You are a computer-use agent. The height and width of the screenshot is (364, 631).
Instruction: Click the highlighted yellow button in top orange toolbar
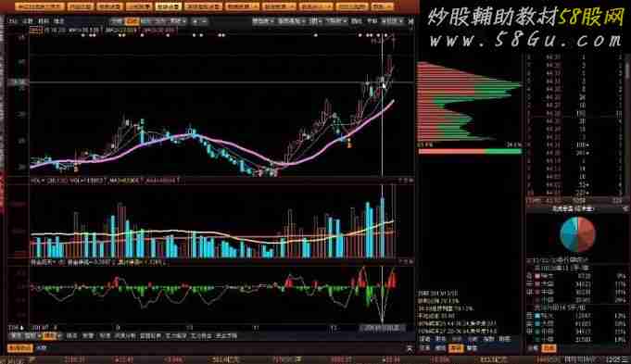tap(169, 6)
